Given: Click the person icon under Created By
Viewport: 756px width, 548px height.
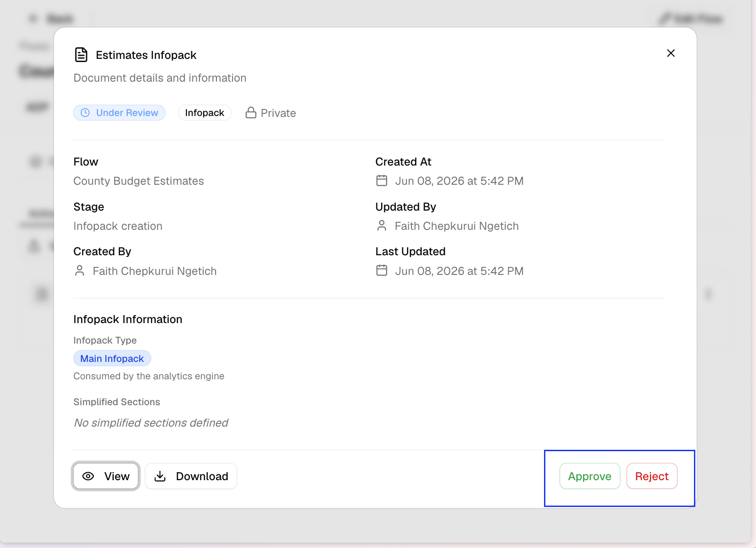Looking at the screenshot, I should pos(79,270).
